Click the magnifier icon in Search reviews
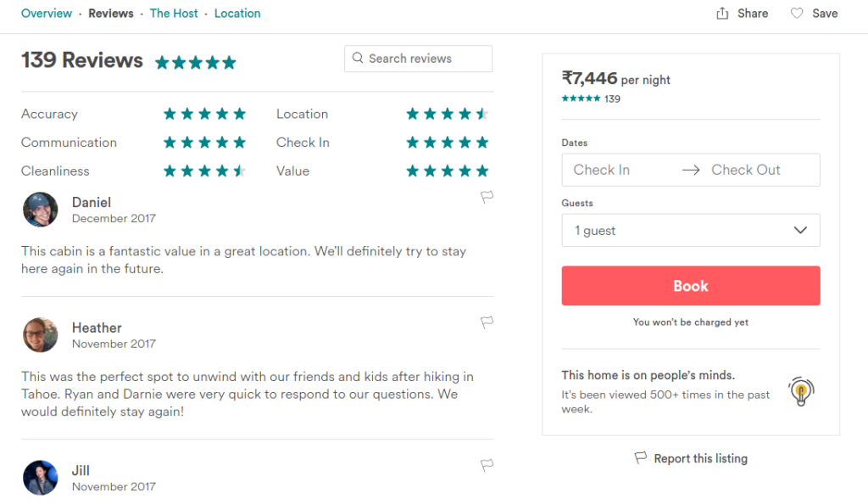Viewport: 868px width, 504px height. 358,58
